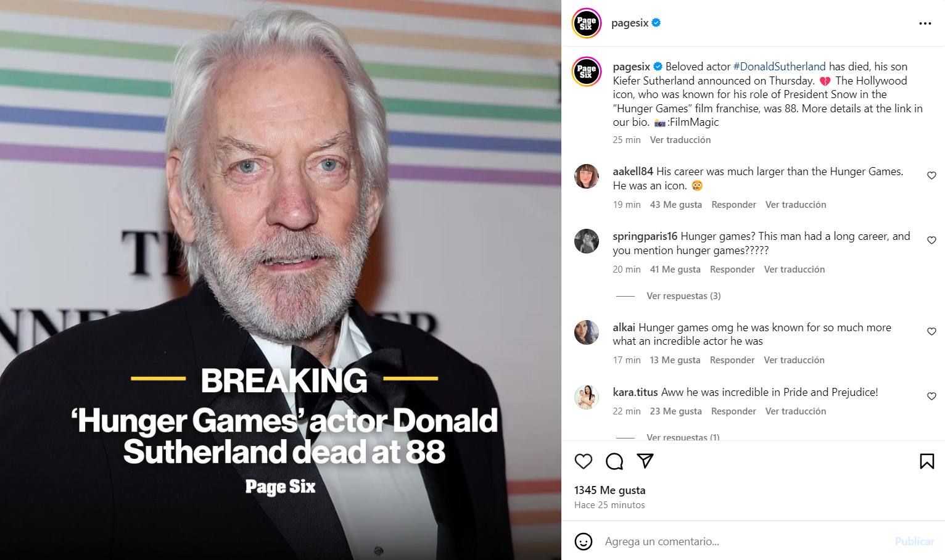Open the three-dot more options menu
This screenshot has height=560, width=945.
point(925,23)
